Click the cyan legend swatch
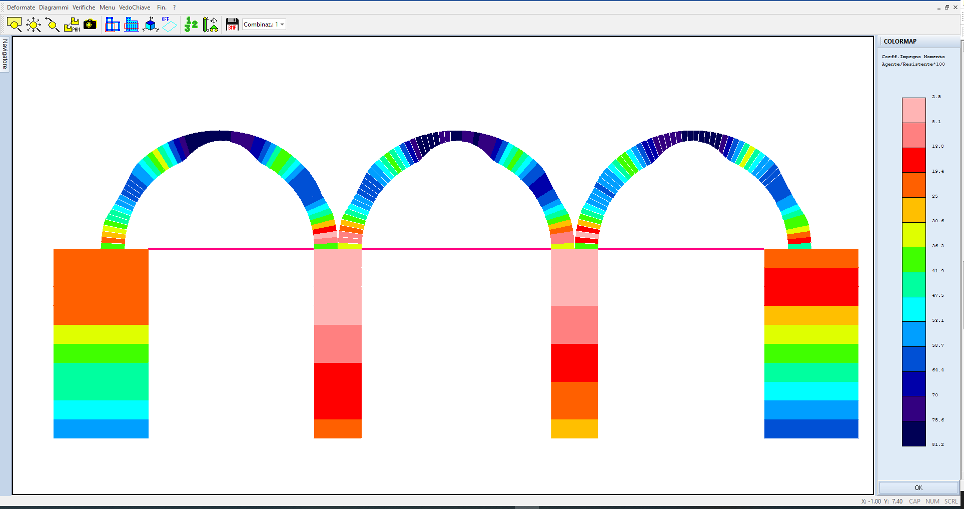The image size is (964, 510). click(914, 309)
